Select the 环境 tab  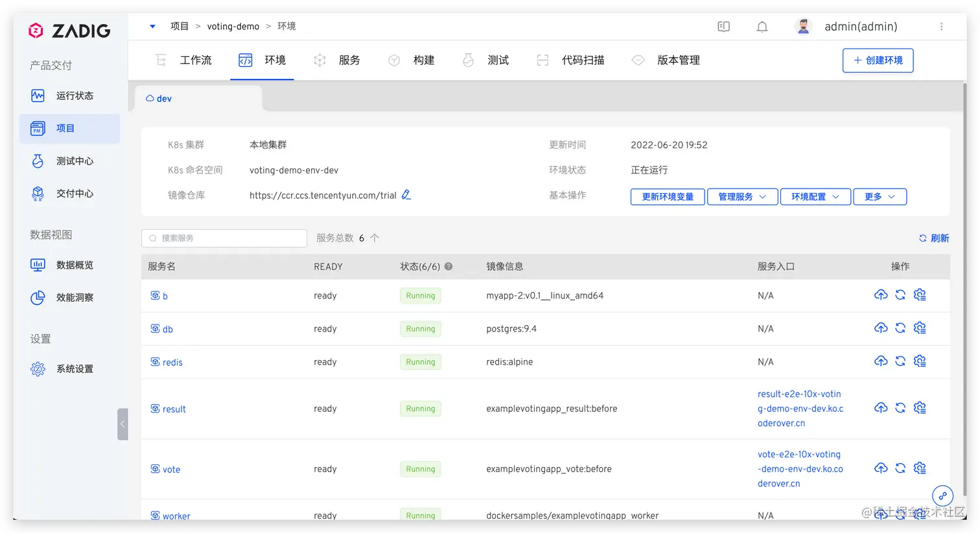point(262,60)
